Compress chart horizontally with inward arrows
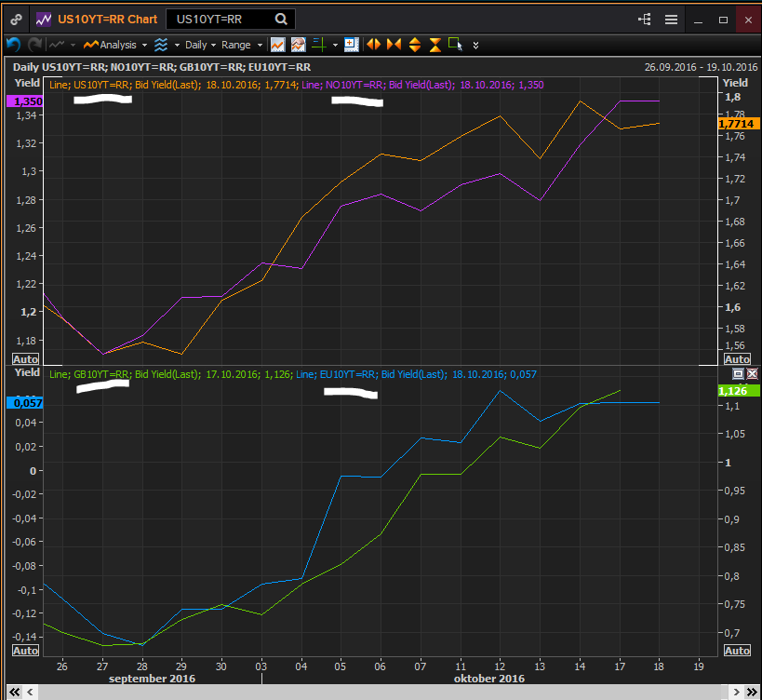Screen dimensions: 762x700 pos(394,45)
